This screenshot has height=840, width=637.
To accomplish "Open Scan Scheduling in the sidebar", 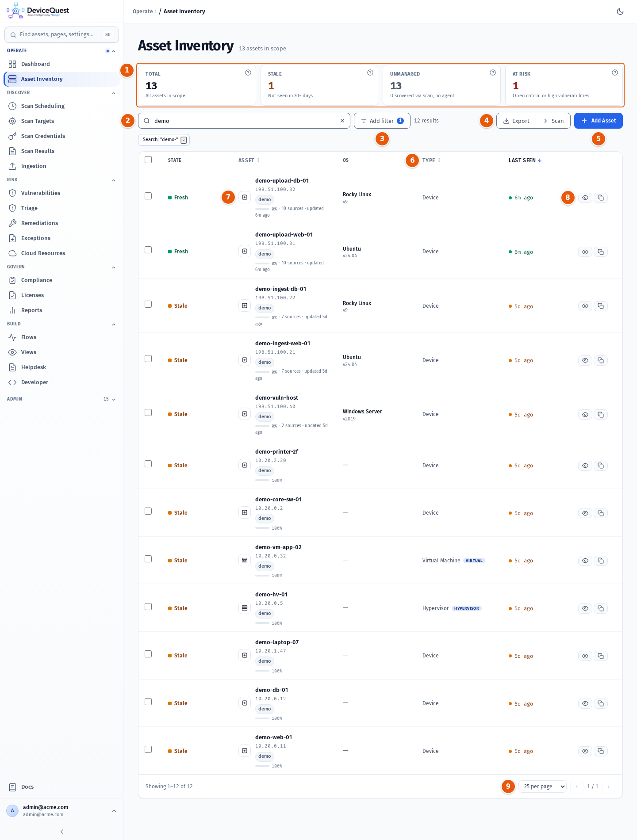I will [61, 106].
